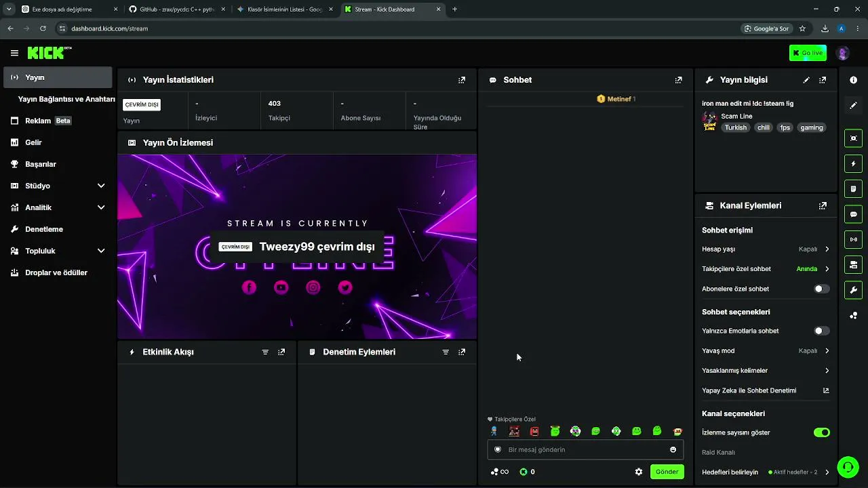The width and height of the screenshot is (868, 488).
Task: Open Başarılar in the sidebar
Action: 58,164
